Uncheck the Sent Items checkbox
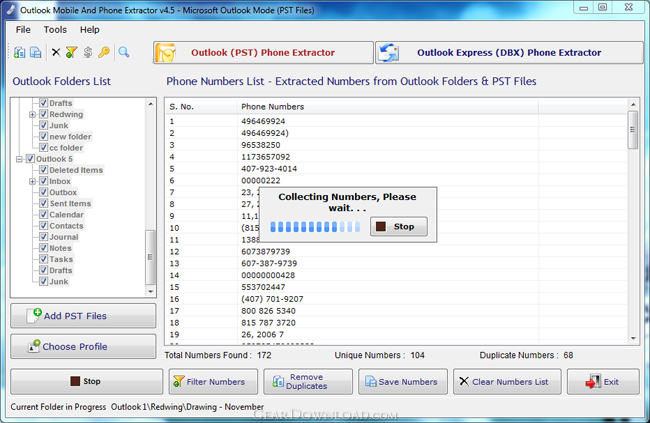650x423 pixels. pyautogui.click(x=44, y=204)
